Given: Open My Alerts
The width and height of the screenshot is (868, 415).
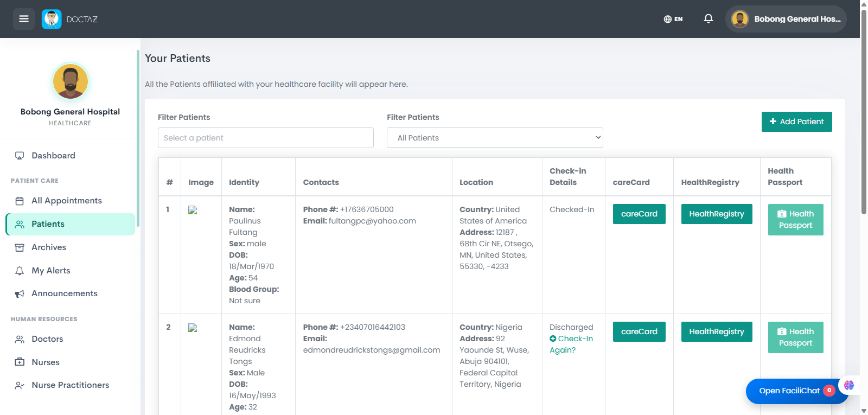Looking at the screenshot, I should tap(71, 271).
